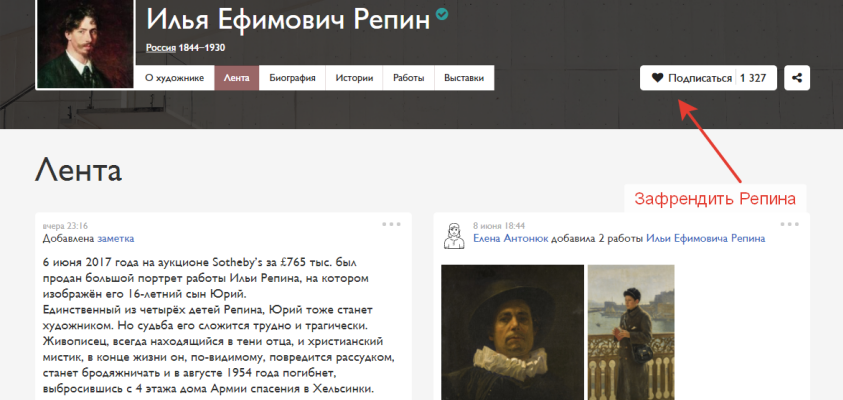
Task: Open the painting of boy on balcony
Action: pos(631,331)
